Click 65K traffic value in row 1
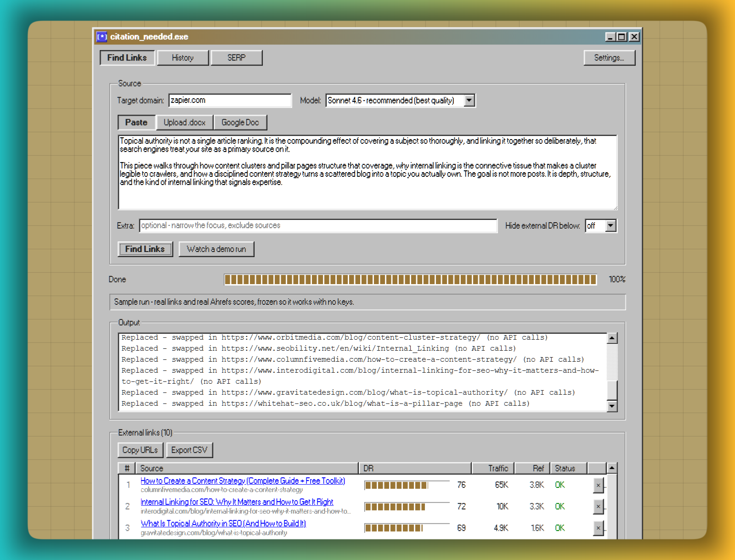The image size is (735, 560). click(x=502, y=485)
